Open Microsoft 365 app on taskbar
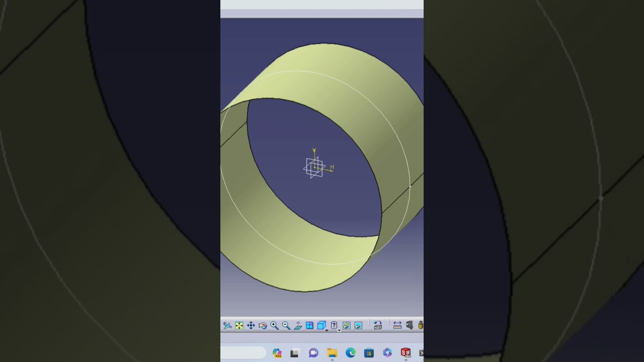This screenshot has height=362, width=644. pyautogui.click(x=387, y=353)
